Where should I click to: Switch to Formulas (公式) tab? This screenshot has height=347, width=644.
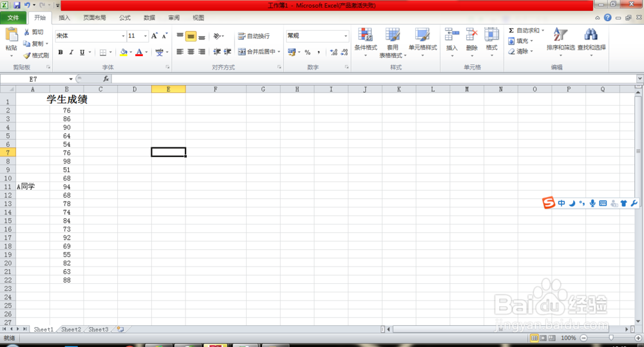click(x=124, y=17)
